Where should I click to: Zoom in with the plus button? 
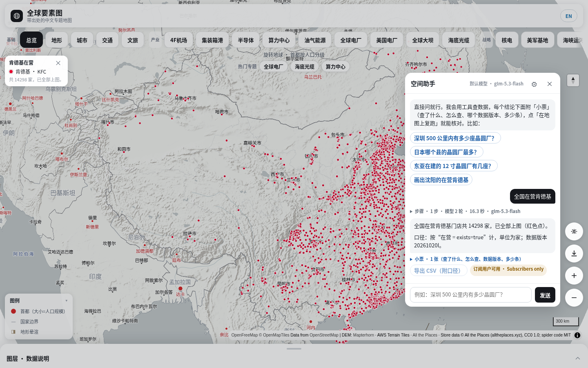tap(574, 276)
